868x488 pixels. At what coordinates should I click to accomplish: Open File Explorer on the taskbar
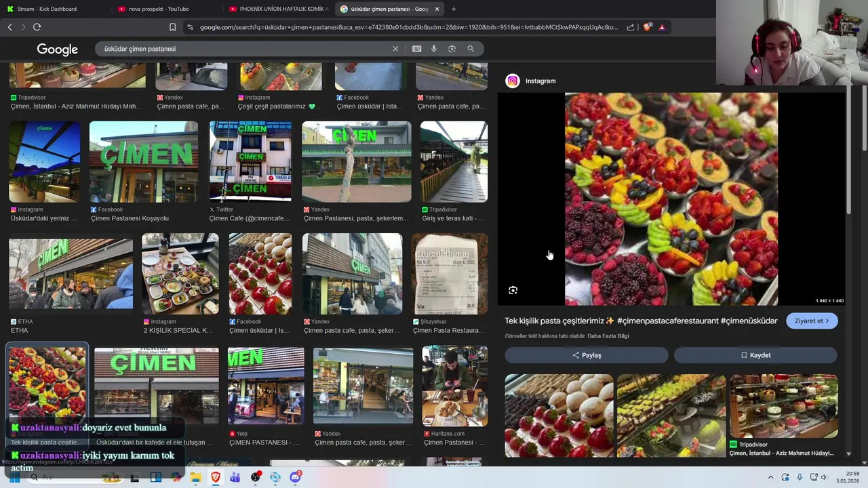click(x=195, y=477)
